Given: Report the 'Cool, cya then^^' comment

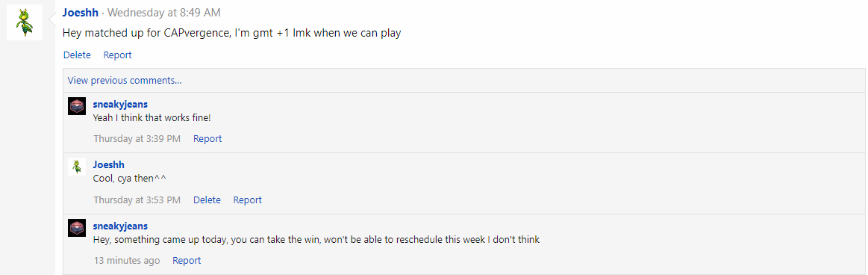Looking at the screenshot, I should (x=248, y=200).
